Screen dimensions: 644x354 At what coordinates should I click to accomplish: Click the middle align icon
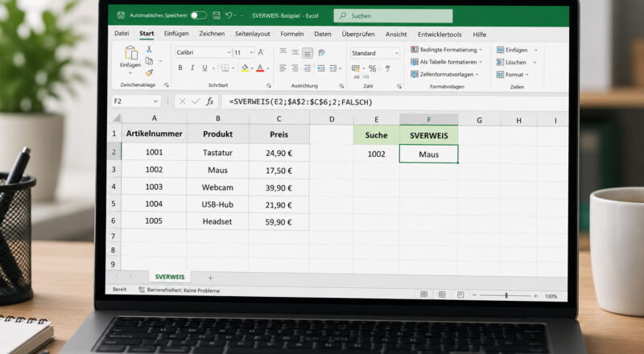295,52
